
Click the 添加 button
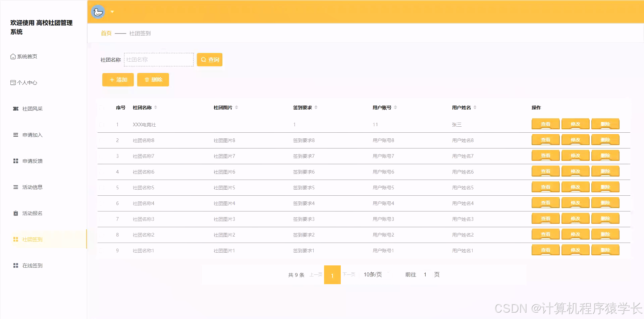(118, 80)
